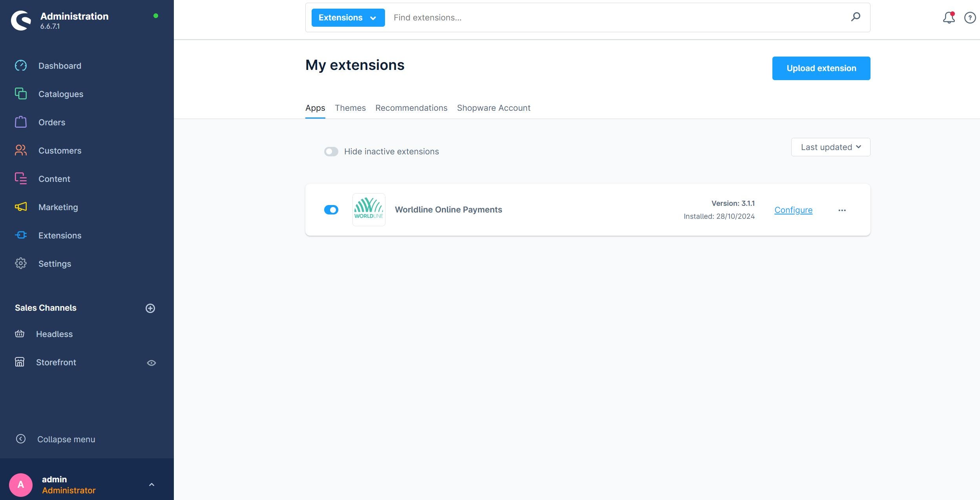Click the Collapse menu arrow icon
This screenshot has height=500, width=980.
click(x=21, y=439)
